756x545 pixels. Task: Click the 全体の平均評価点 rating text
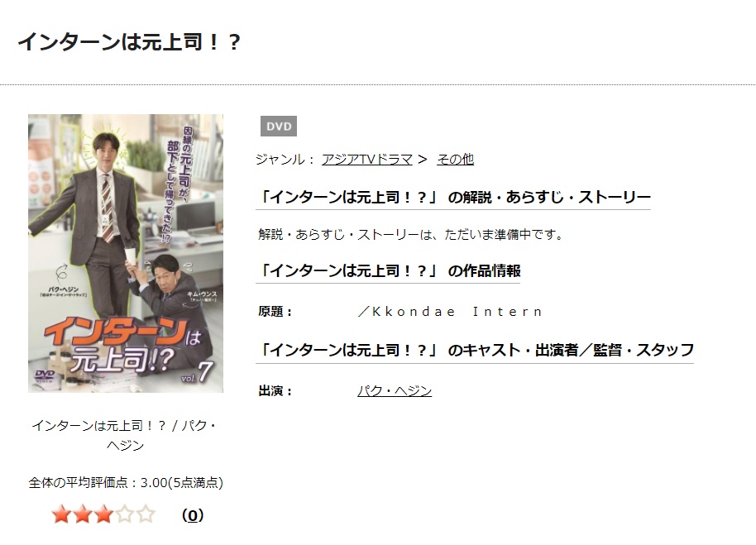pyautogui.click(x=126, y=482)
